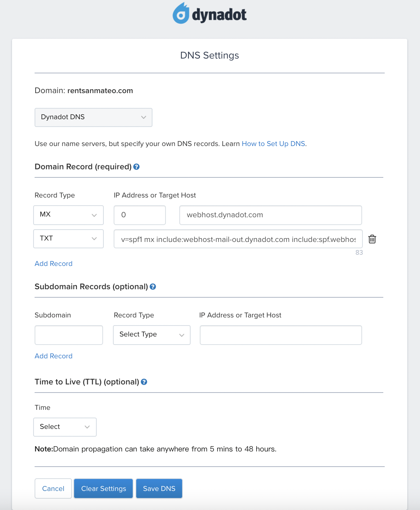Click the Dynadot logo icon
The image size is (420, 510).
click(181, 14)
